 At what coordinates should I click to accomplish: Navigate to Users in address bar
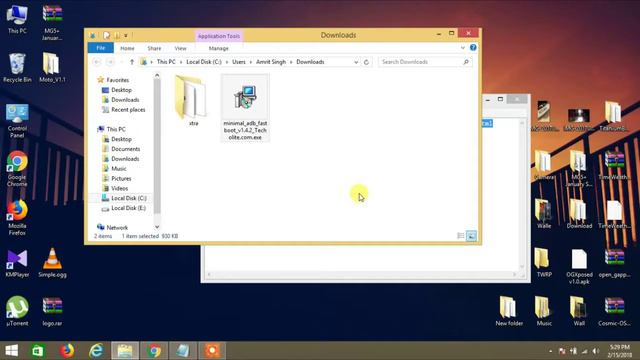[239, 62]
